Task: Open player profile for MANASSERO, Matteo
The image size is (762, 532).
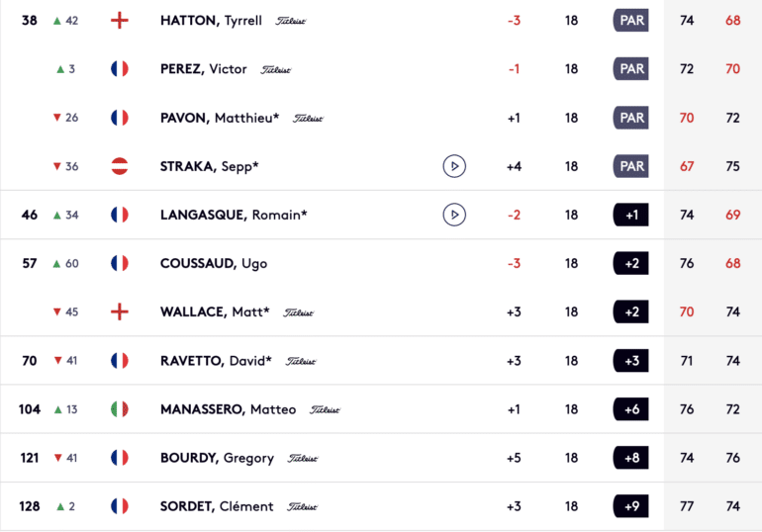Action: 228,409
